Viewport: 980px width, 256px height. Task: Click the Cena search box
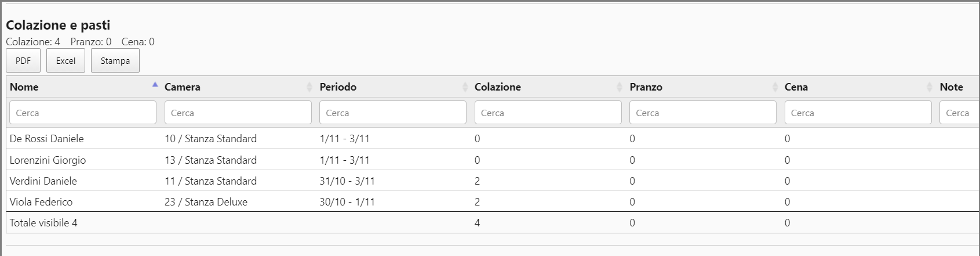pyautogui.click(x=858, y=113)
